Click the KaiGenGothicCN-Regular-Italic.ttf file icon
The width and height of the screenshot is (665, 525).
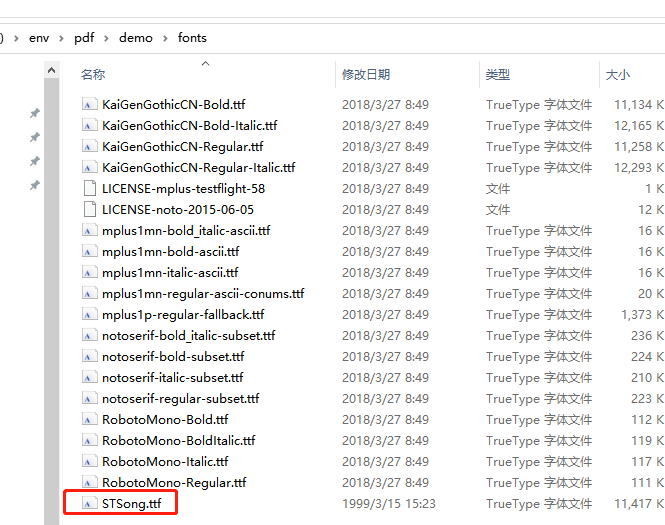point(89,168)
